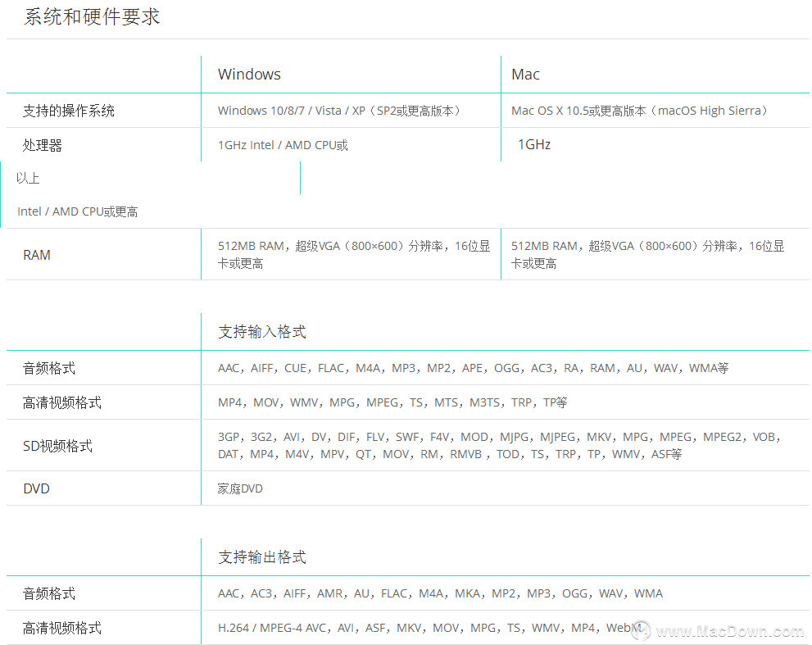Image resolution: width=812 pixels, height=645 pixels.
Task: Click the 支持输入格式 header
Action: pos(262,332)
